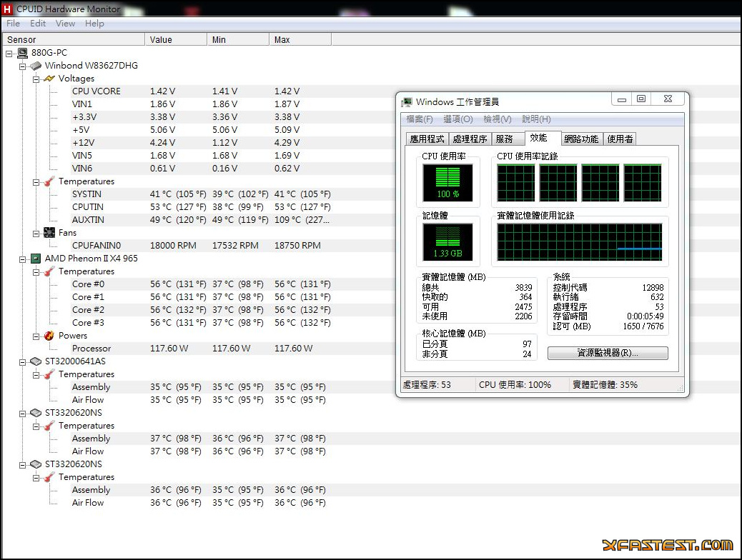Screen dimensions: 742x560
Task: Open the File menu in Hardware Monitor
Action: [14, 24]
